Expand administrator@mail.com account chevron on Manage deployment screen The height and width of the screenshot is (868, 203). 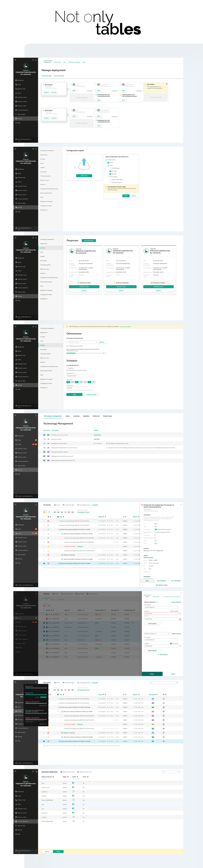[x=36, y=139]
